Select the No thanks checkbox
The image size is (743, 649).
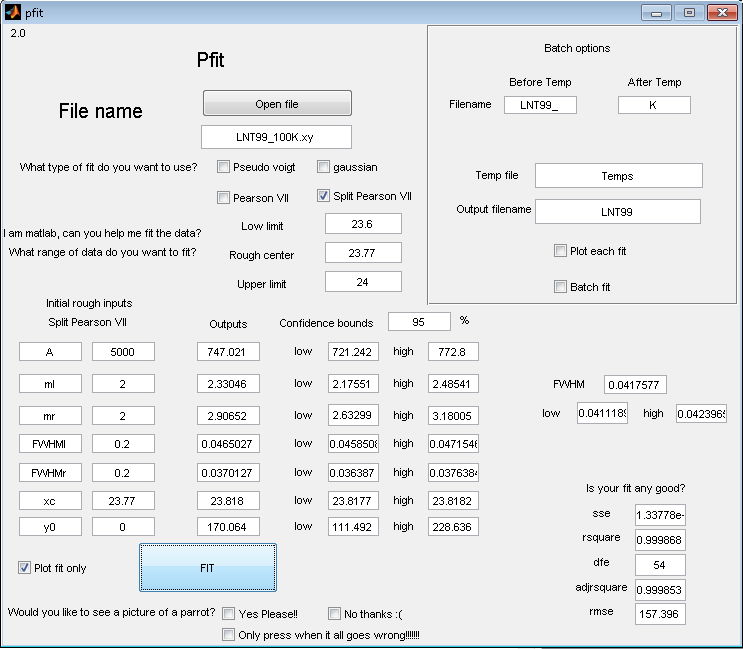pyautogui.click(x=335, y=613)
